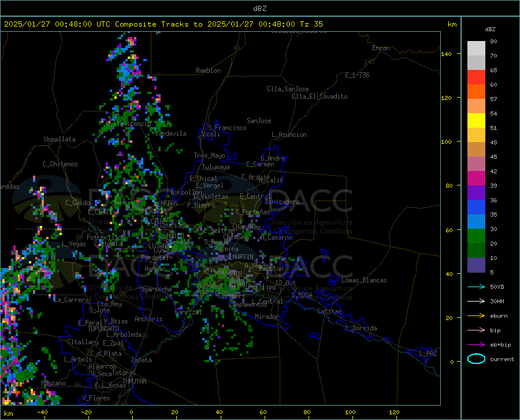520x420 pixels.
Task: Pick the dark orange 57-60 dBZ swatch
Action: tap(476, 92)
